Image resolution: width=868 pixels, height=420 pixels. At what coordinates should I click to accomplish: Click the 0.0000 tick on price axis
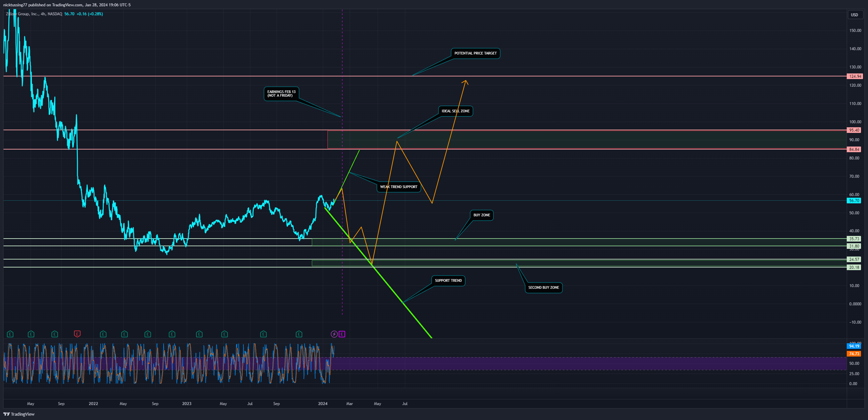point(855,304)
